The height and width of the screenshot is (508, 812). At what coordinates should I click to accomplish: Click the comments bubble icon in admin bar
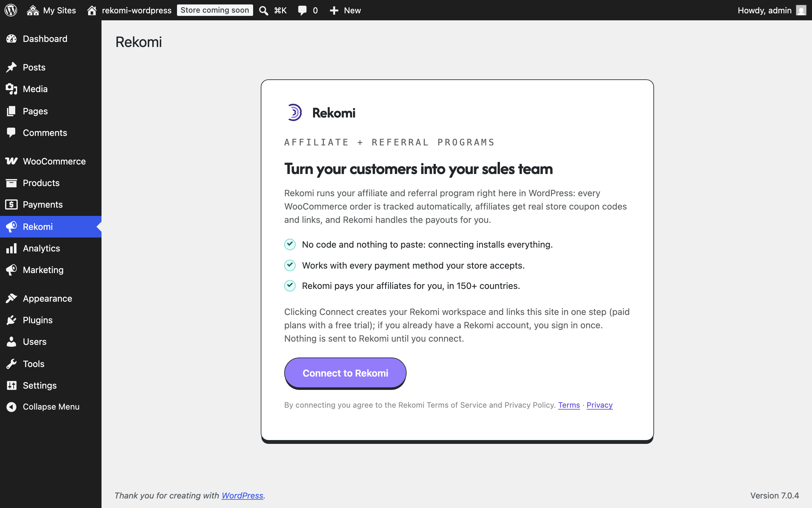(302, 10)
